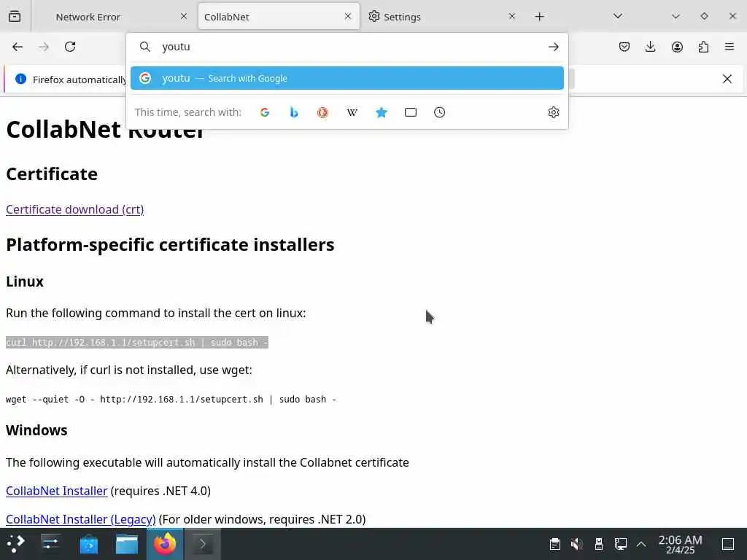Open Discover software center in taskbar

point(88,544)
